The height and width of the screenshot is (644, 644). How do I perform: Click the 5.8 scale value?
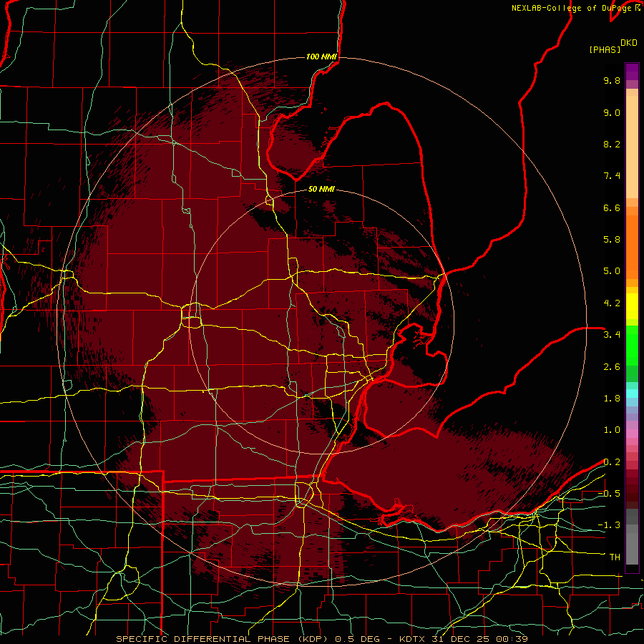click(612, 240)
